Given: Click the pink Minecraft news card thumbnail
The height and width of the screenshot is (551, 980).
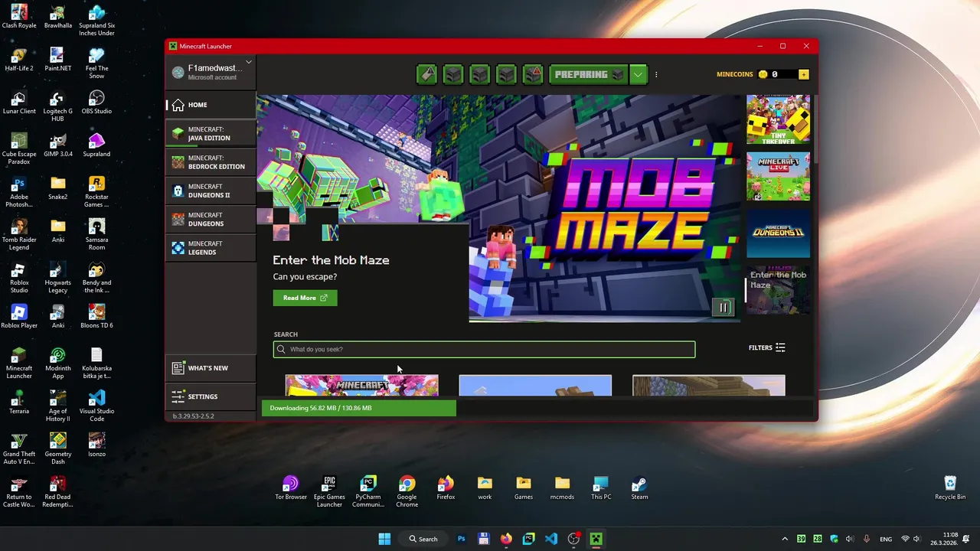Looking at the screenshot, I should point(362,385).
